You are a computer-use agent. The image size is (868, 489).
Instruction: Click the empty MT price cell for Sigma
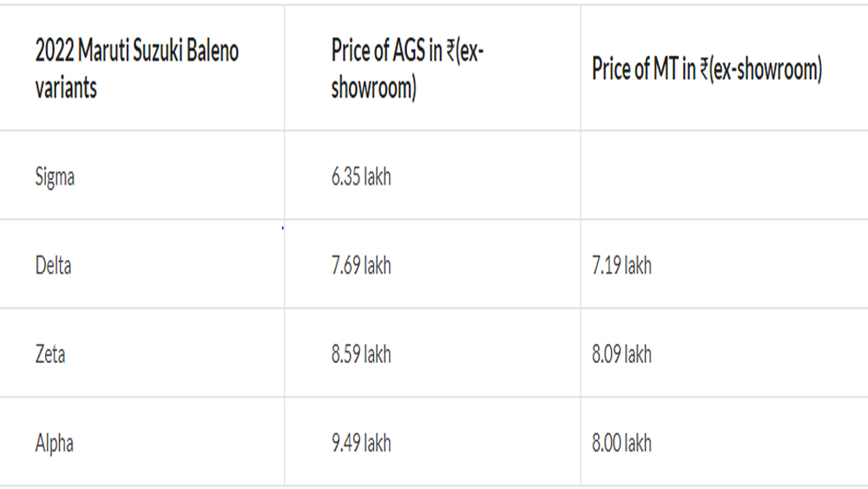723,176
